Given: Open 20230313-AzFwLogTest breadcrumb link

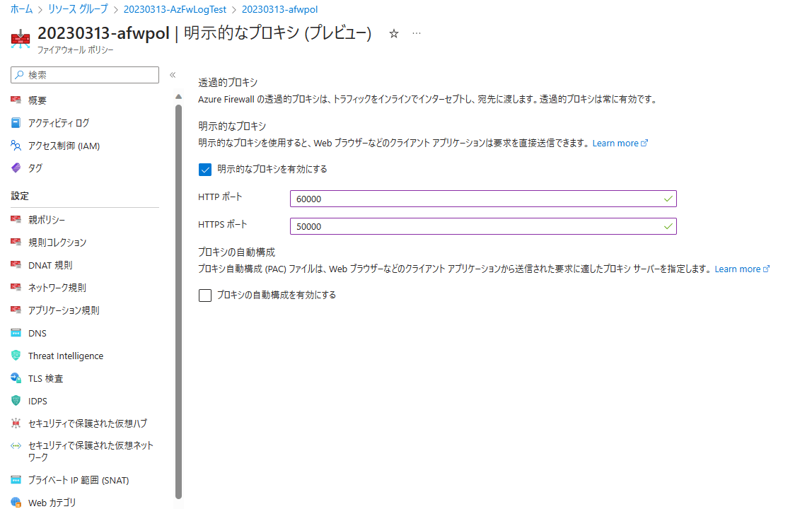Looking at the screenshot, I should pos(175,9).
